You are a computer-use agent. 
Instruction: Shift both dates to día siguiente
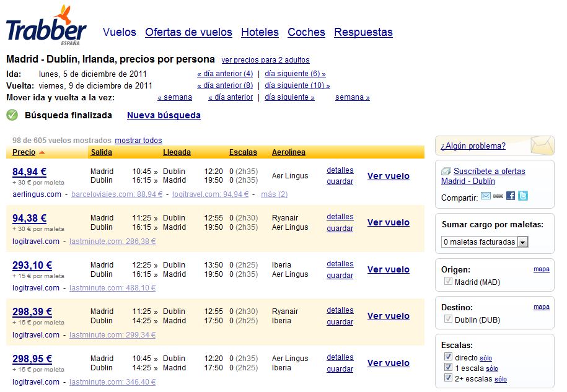[289, 97]
